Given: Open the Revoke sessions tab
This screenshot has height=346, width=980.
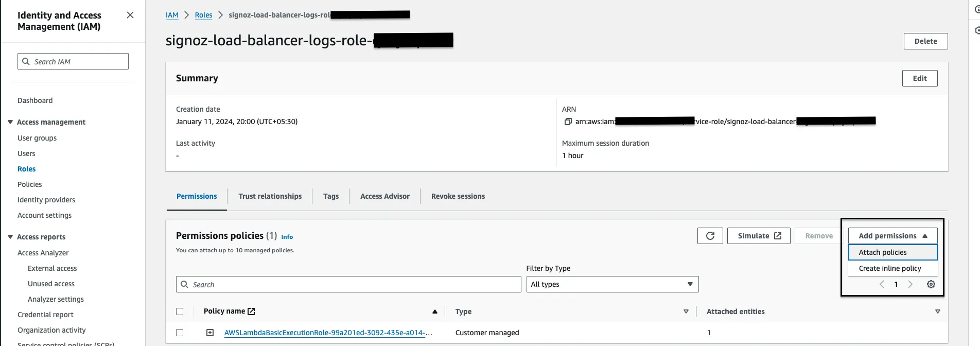Looking at the screenshot, I should click(x=458, y=196).
